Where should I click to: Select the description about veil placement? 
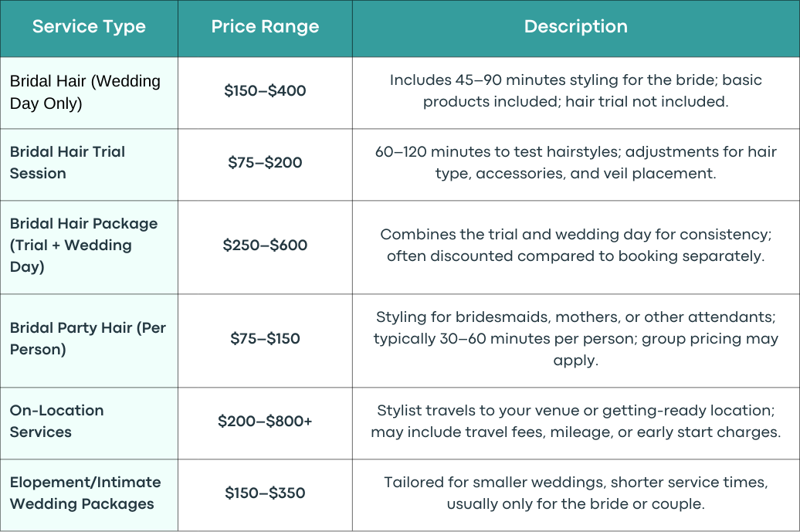tap(576, 164)
